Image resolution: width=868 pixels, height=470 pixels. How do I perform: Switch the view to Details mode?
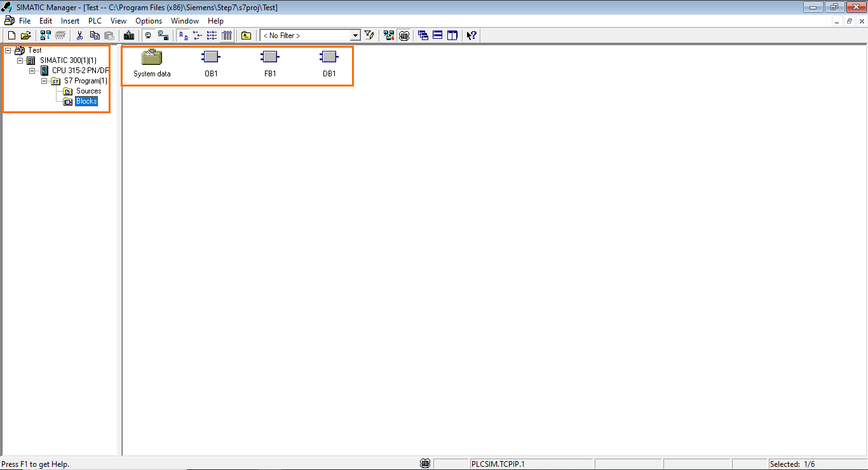click(x=226, y=35)
